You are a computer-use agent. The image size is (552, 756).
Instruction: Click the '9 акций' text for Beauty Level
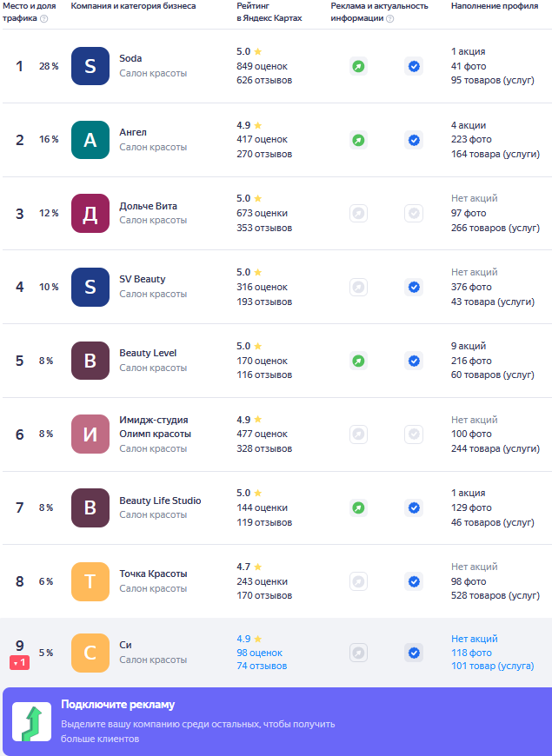pyautogui.click(x=469, y=346)
